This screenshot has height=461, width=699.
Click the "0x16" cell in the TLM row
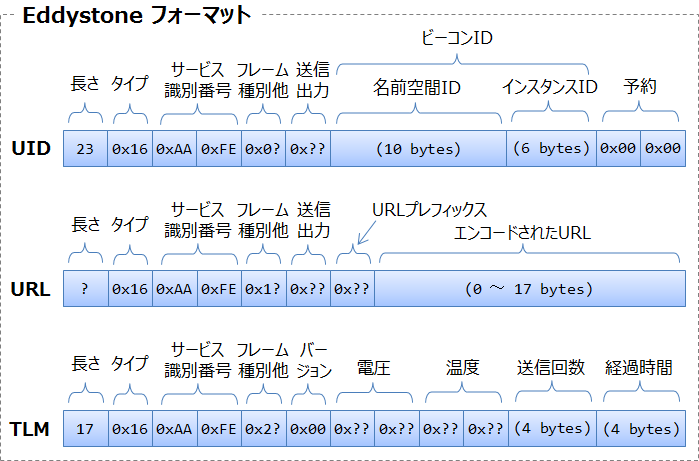[x=130, y=428]
